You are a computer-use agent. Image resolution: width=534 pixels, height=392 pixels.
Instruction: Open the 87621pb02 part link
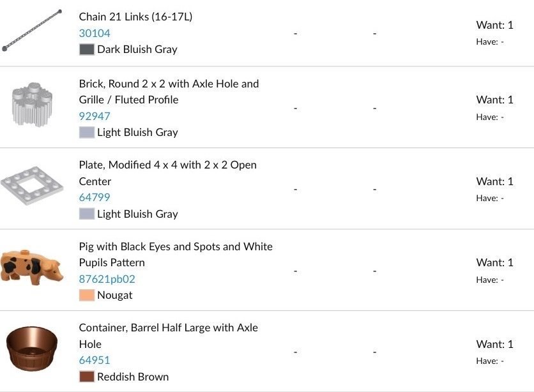[107, 279]
